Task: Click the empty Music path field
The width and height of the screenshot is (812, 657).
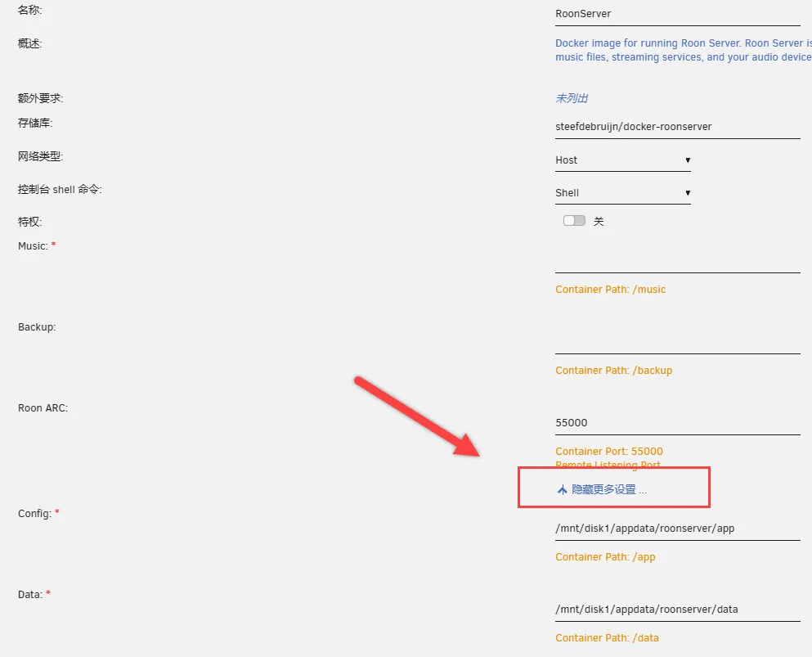Action: (x=677, y=261)
